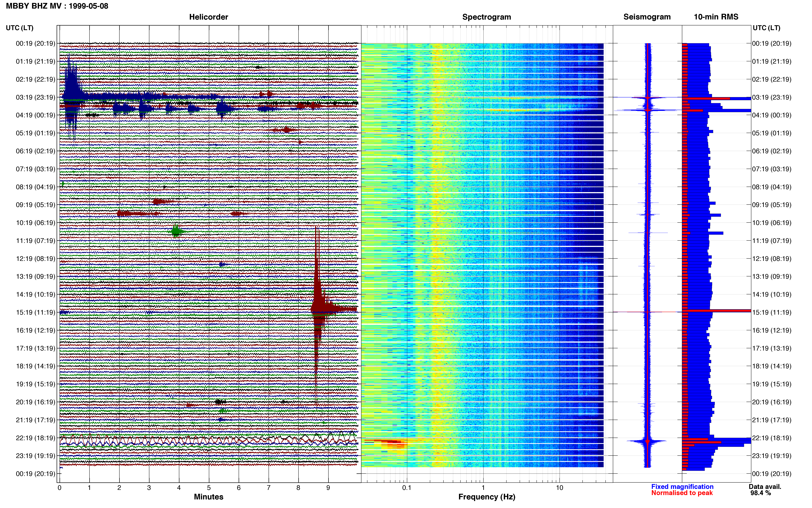Screen dimensions: 812x508
Task: Click left time label '10:19 (06:19)'
Action: [36, 223]
